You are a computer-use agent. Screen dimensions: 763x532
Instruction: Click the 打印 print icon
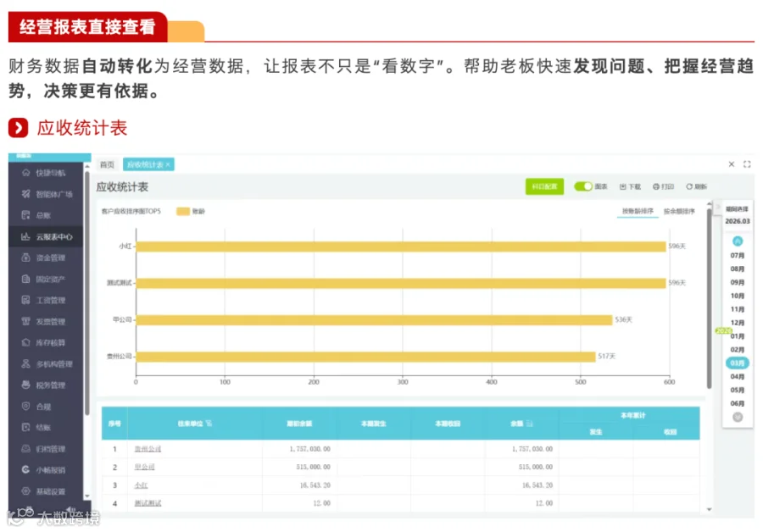click(x=656, y=186)
